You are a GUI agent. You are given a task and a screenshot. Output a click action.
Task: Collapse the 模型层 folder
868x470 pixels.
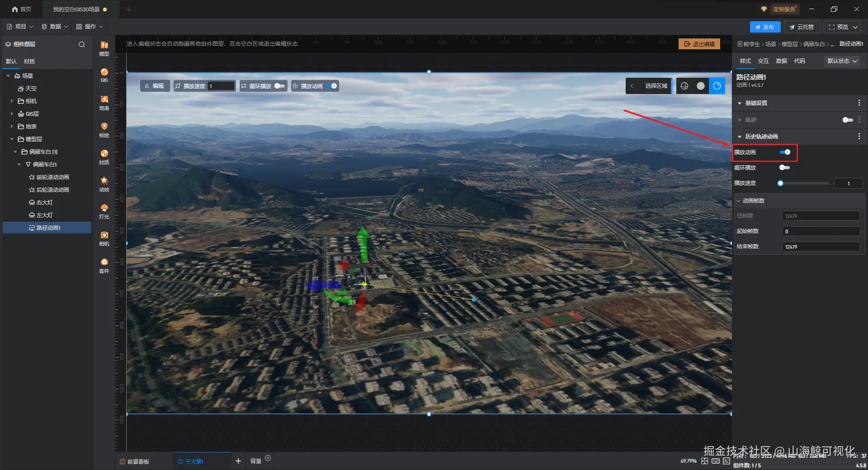click(x=12, y=139)
